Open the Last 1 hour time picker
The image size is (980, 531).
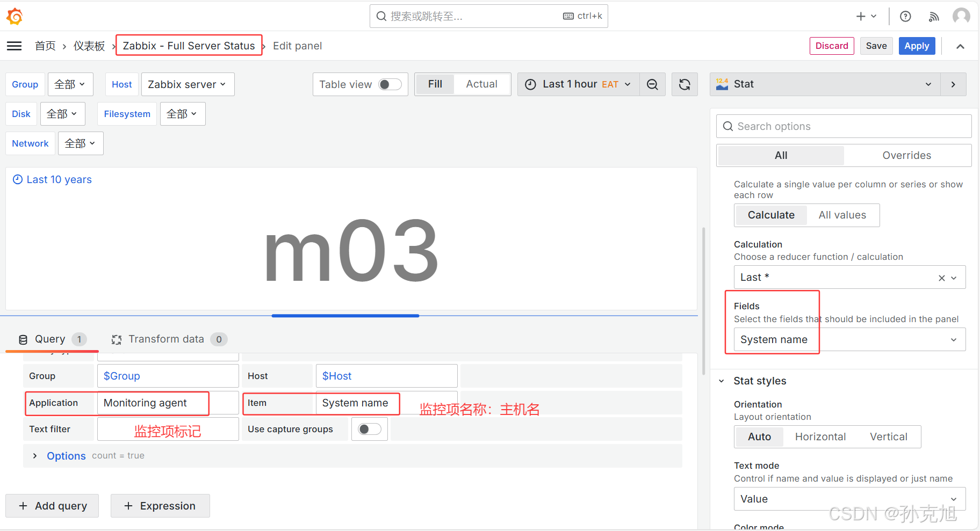[x=578, y=84]
